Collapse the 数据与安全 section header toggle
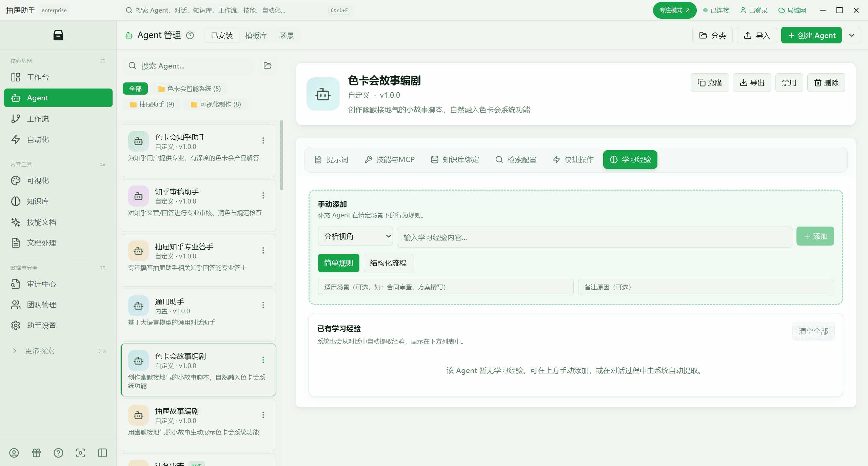 click(x=103, y=268)
